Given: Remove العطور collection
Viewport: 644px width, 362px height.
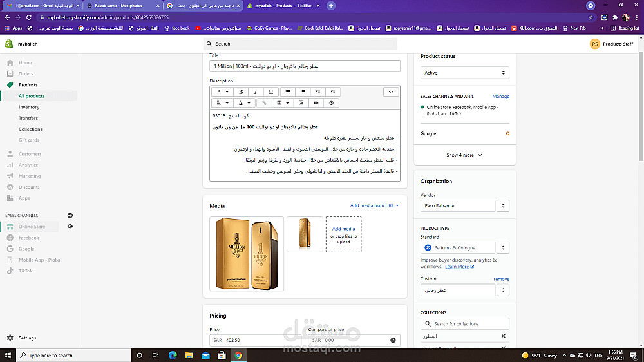Looking at the screenshot, I should click(503, 336).
